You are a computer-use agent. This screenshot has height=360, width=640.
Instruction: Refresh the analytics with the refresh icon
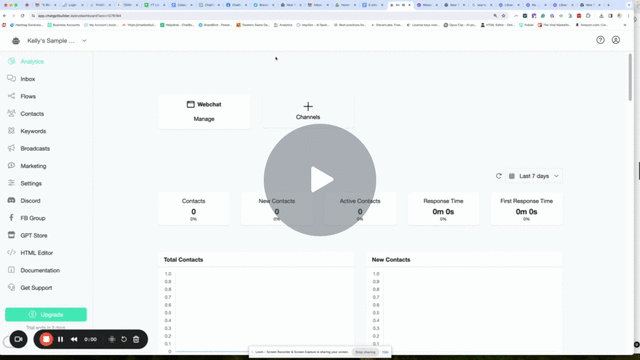point(498,176)
